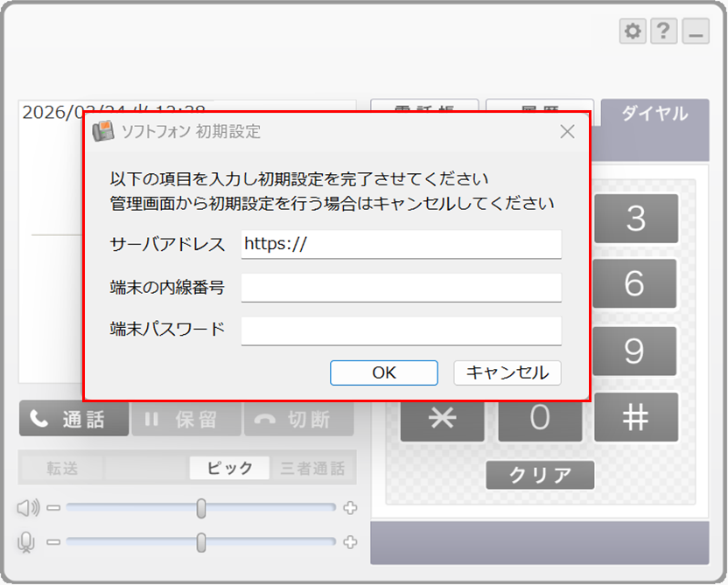Select the ピック button
Image resolution: width=728 pixels, height=585 pixels.
coord(230,469)
